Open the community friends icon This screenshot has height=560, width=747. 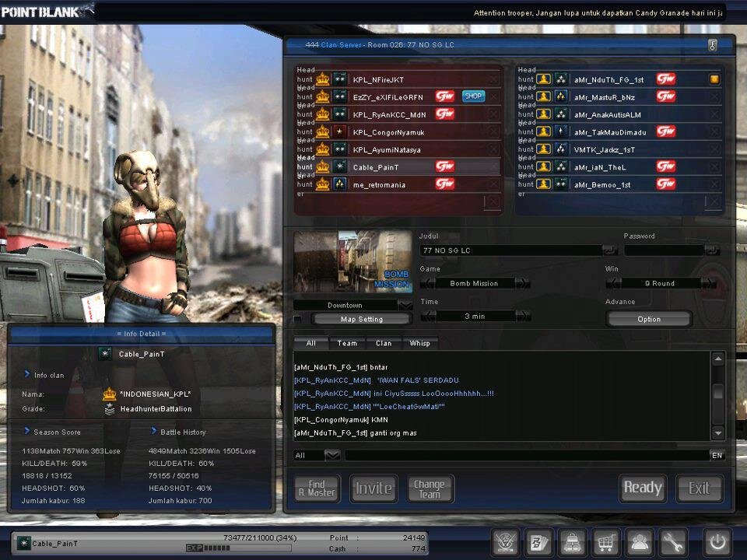point(640,542)
